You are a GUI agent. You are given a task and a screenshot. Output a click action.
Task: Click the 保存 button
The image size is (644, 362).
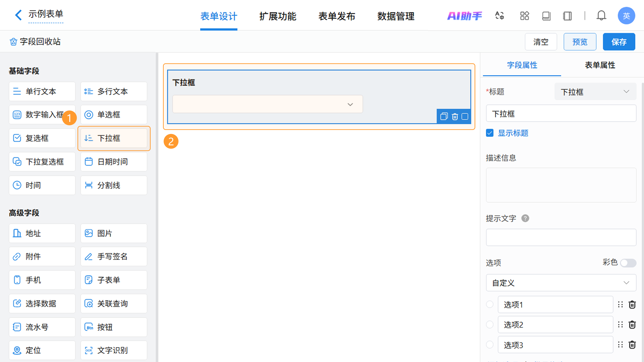point(619,42)
